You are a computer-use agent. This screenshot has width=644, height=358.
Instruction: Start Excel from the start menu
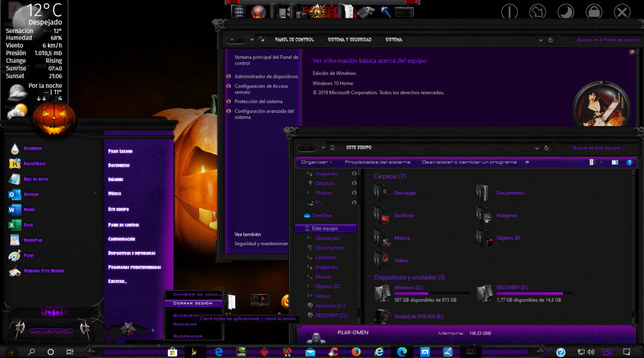[x=21, y=225]
